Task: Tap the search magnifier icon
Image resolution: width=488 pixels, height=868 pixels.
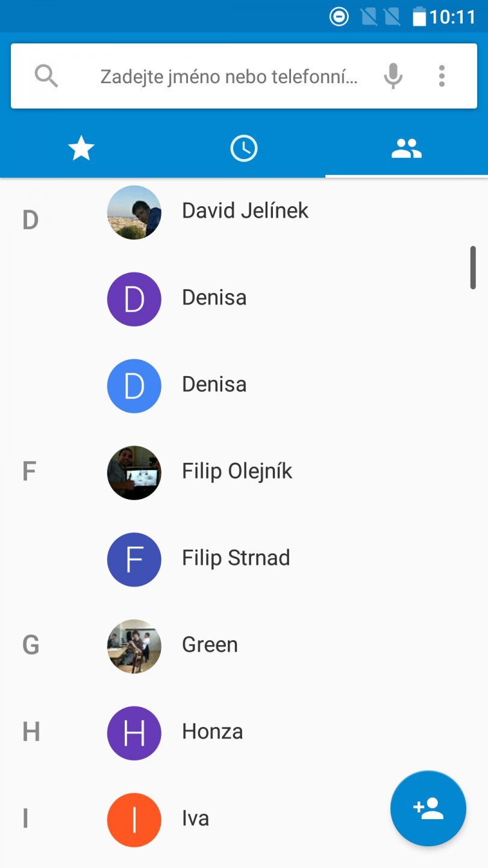Action: [46, 76]
